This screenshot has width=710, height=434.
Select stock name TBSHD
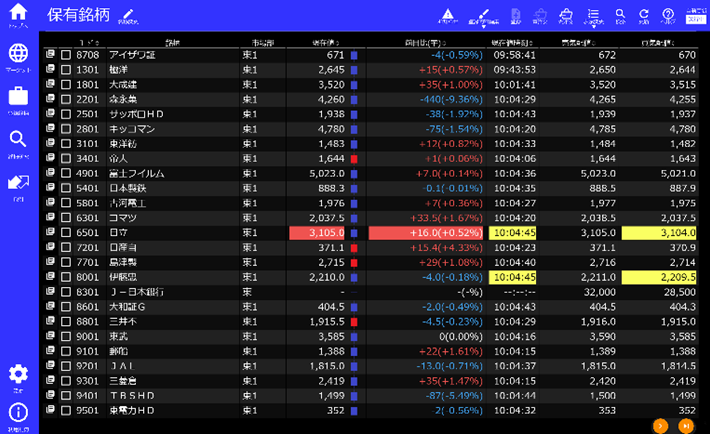132,396
